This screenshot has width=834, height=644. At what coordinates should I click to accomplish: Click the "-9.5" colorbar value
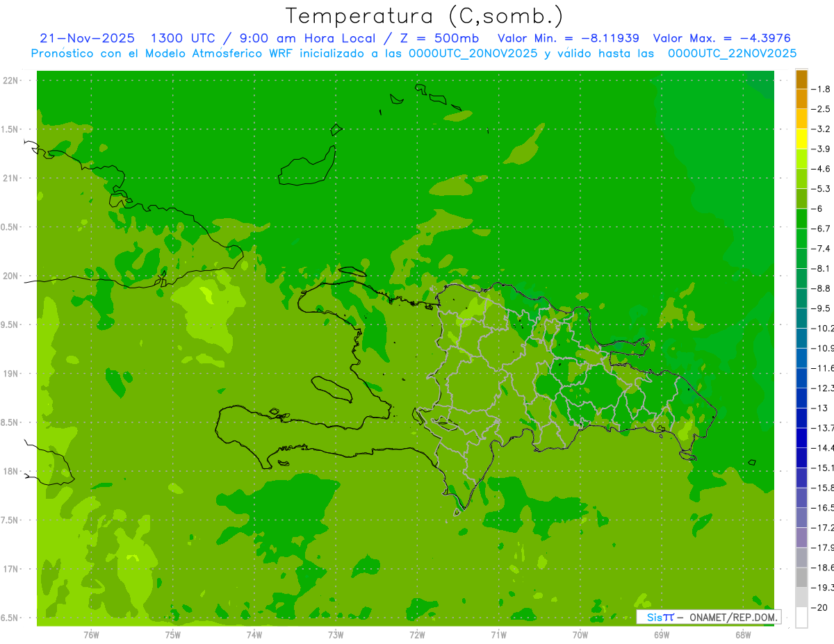(x=821, y=308)
